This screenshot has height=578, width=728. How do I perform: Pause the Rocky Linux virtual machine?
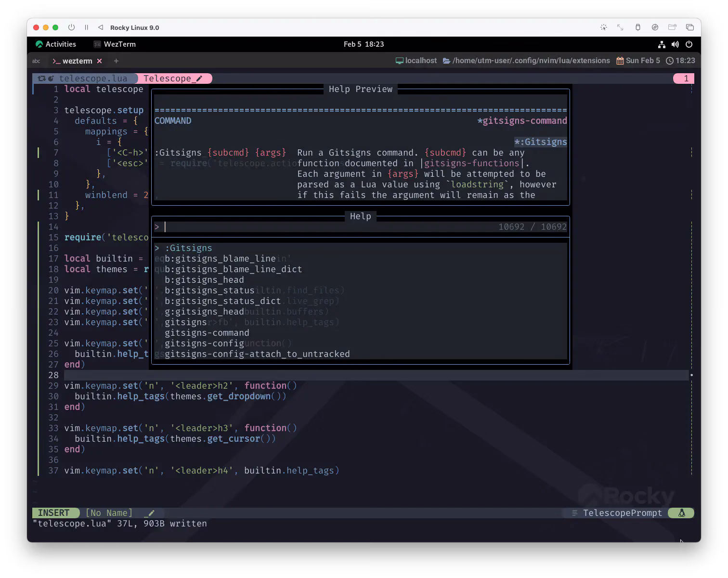tap(87, 27)
